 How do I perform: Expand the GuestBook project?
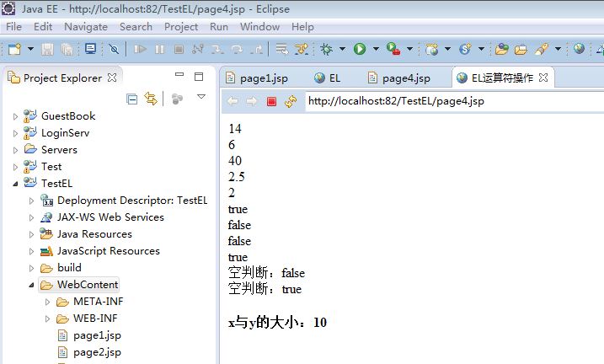[x=15, y=116]
